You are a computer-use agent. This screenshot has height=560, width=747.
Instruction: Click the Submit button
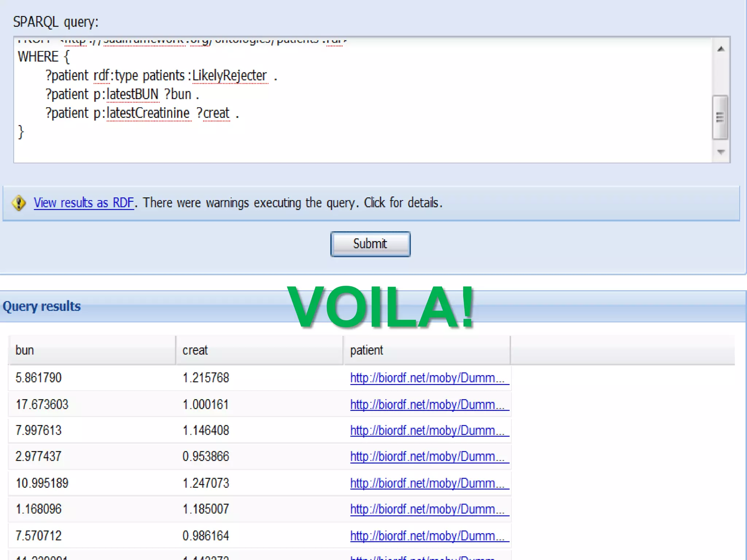point(370,244)
